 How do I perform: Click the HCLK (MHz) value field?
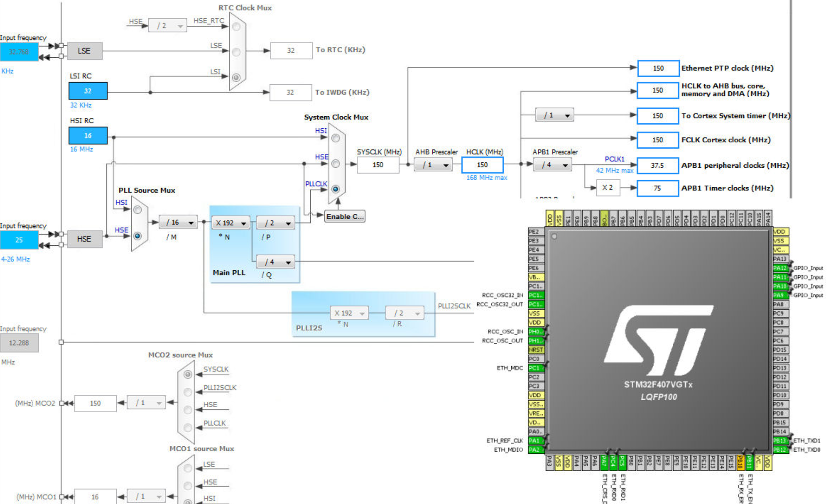[482, 165]
